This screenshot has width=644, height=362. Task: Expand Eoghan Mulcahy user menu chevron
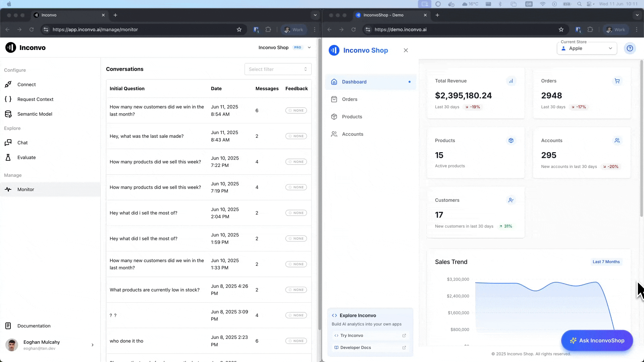93,345
